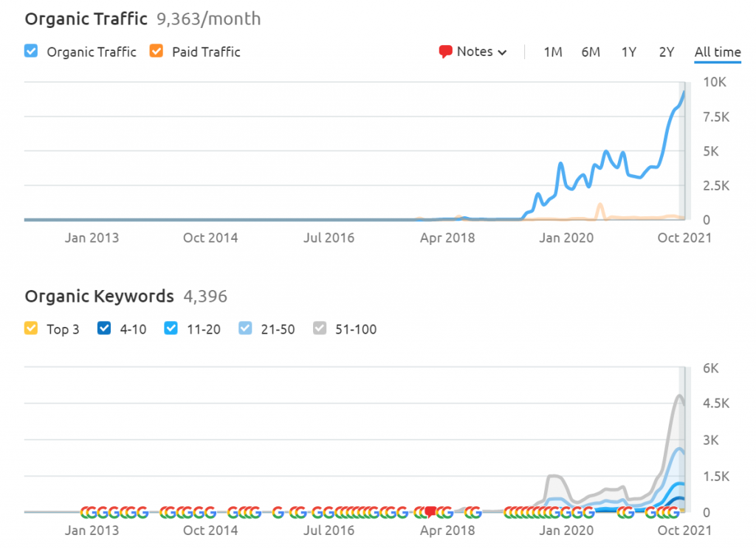The height and width of the screenshot is (549, 756).
Task: Choose the 2Y time range
Action: 667,52
